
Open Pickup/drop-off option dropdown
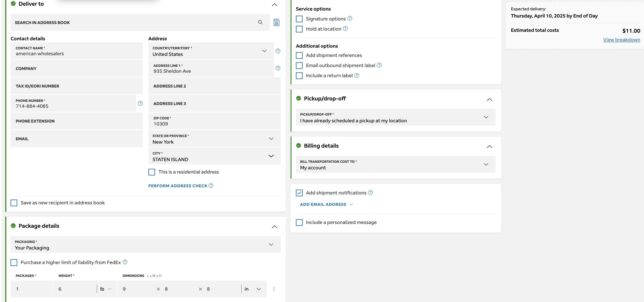[396, 117]
